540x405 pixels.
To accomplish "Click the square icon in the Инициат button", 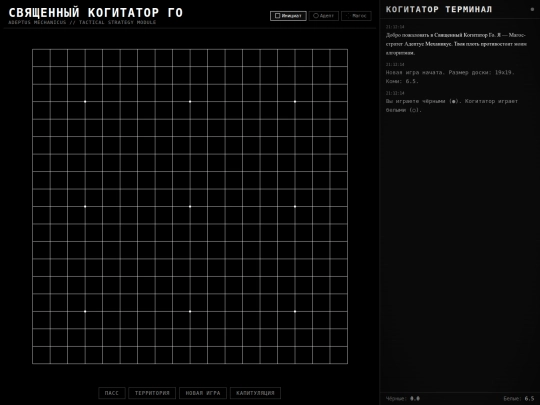I will tap(278, 16).
